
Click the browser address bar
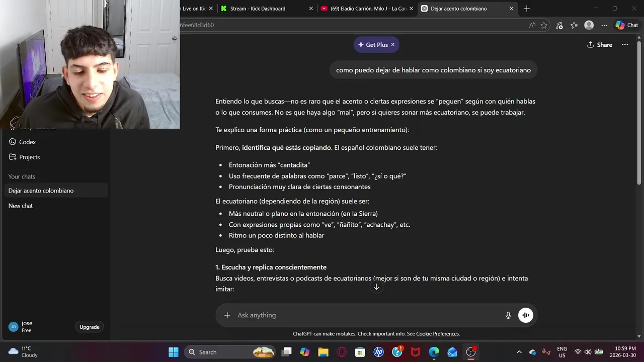pos(352,25)
